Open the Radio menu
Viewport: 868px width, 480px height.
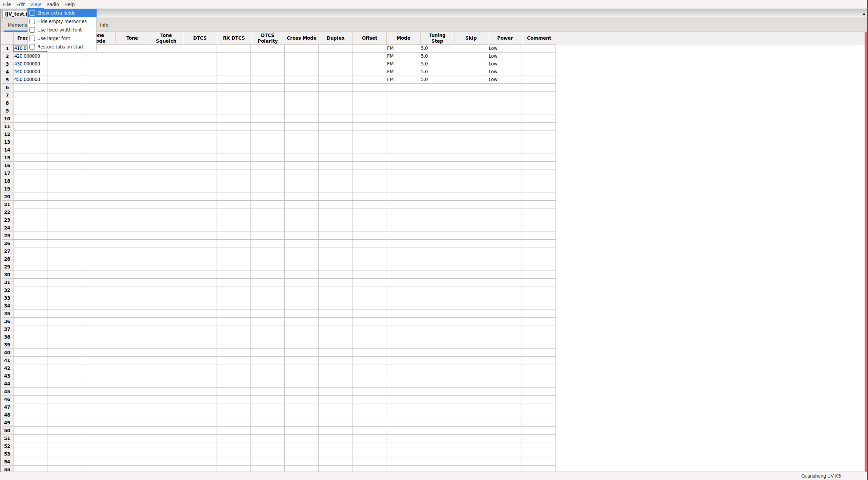click(53, 4)
